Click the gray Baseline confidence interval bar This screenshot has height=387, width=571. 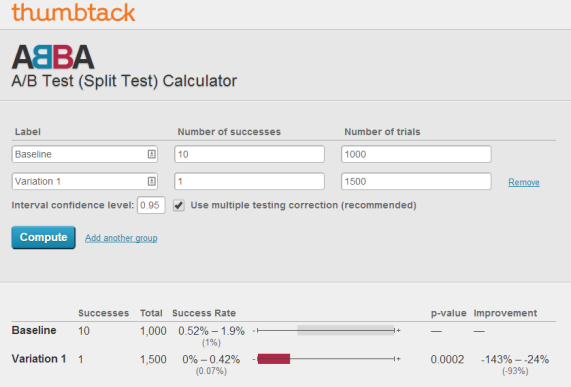point(346,331)
